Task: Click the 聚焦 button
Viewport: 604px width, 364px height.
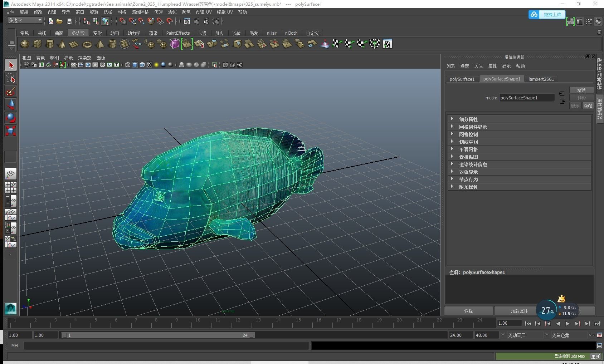Action: coord(581,90)
